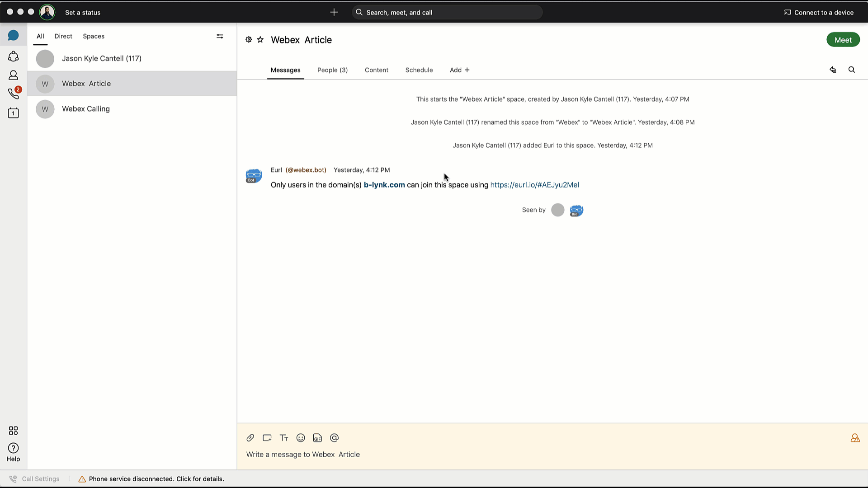Mark Webex Article space as favorite
Viewport: 868px width, 488px height.
[x=260, y=40]
